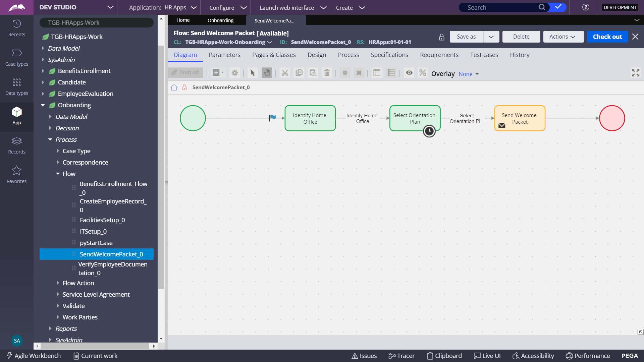644x362 pixels.
Task: Open Tracer from footer
Action: tap(401, 356)
